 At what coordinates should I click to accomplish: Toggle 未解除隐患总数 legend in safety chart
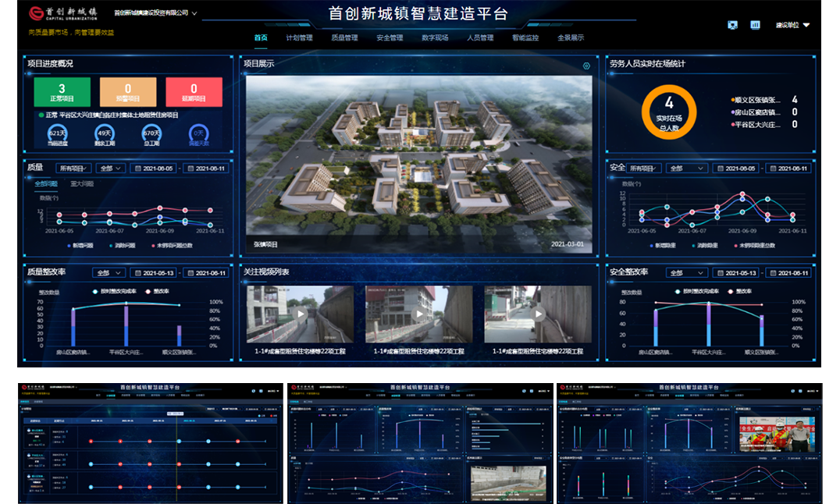pos(762,245)
